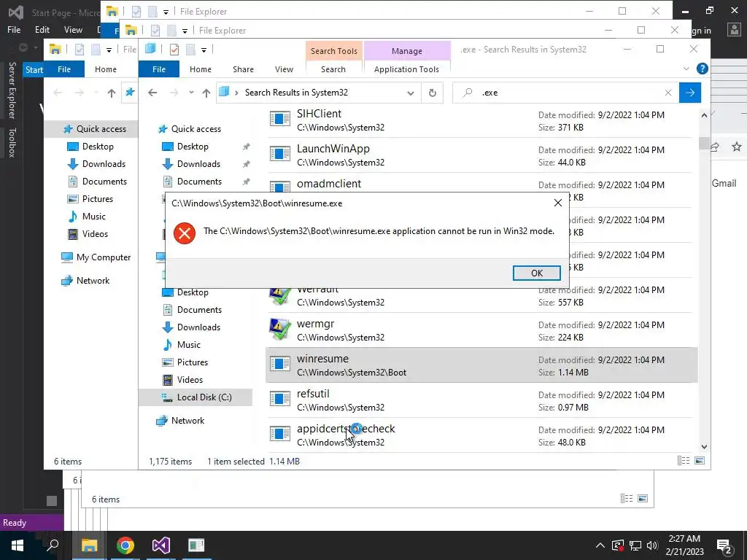Expand the address bar history dropdown
The height and width of the screenshot is (560, 747).
[410, 93]
